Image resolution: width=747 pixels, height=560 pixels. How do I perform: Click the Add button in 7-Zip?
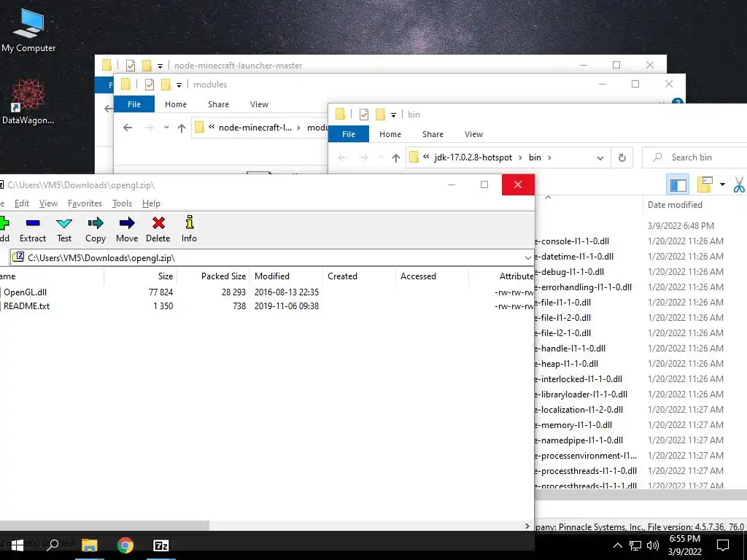click(4, 230)
